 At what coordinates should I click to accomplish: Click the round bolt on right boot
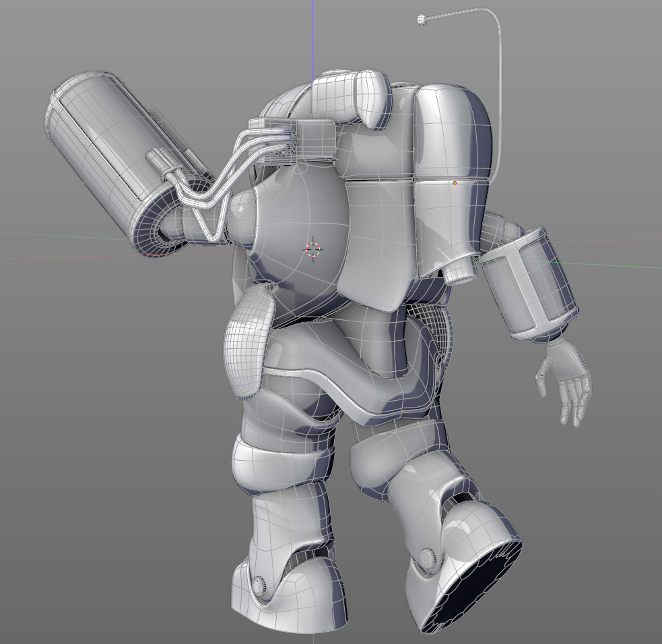coord(426,557)
